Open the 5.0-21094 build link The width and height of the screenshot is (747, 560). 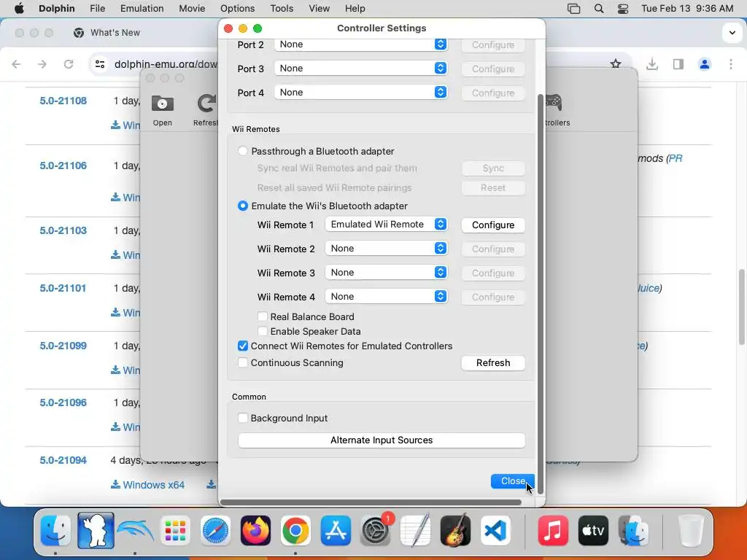(63, 461)
